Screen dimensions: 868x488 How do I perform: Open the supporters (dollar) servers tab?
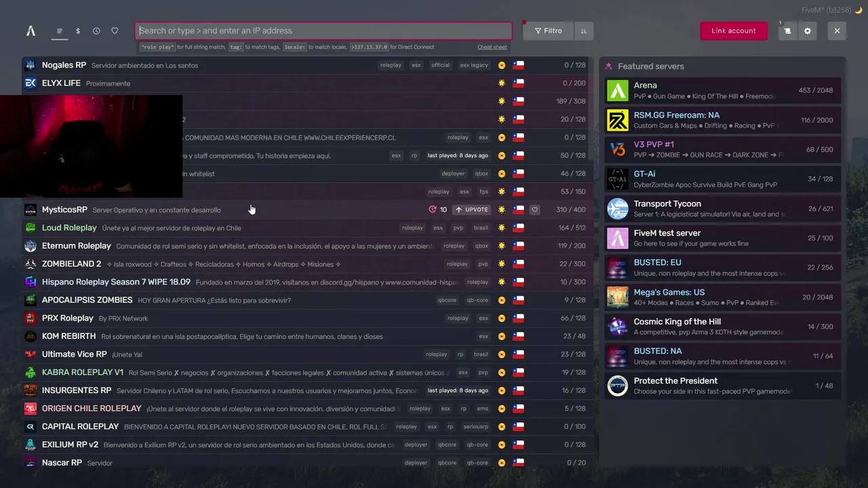click(78, 30)
